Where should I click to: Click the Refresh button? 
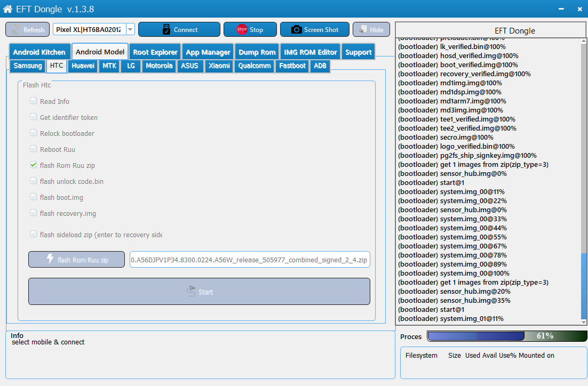coord(27,29)
